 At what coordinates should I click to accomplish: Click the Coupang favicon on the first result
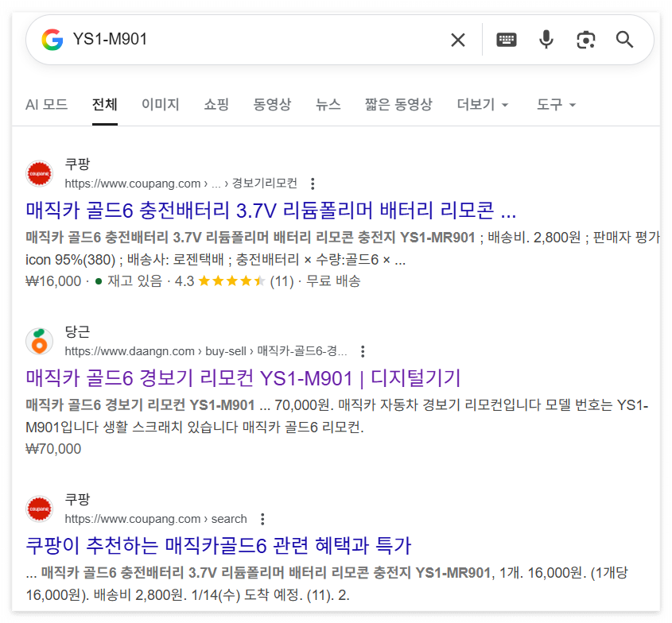(39, 173)
